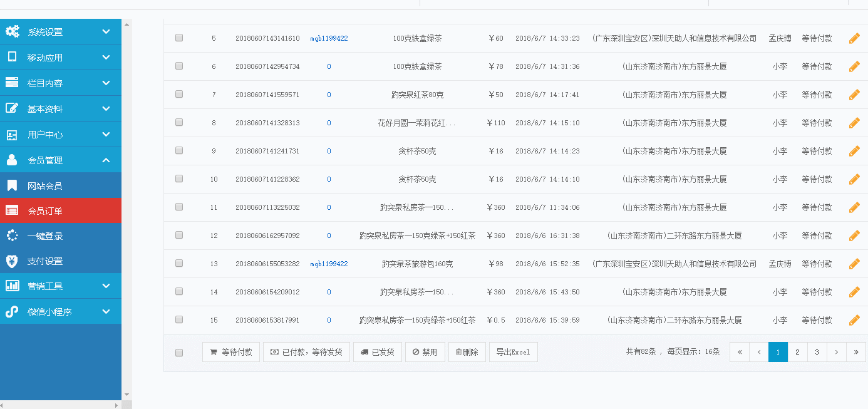Click the 已发货 button
Viewport: 868px width, 409px height.
click(x=378, y=352)
